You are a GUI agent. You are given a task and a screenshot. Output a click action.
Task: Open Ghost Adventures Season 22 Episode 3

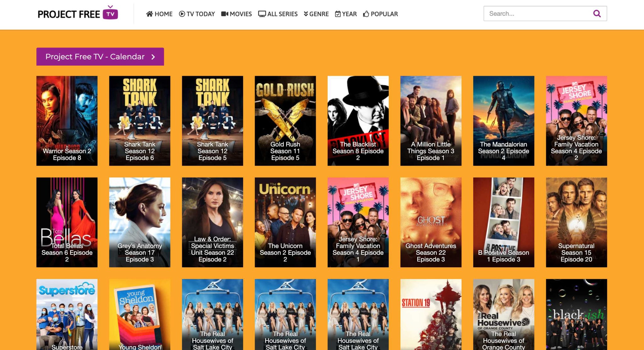click(x=431, y=222)
